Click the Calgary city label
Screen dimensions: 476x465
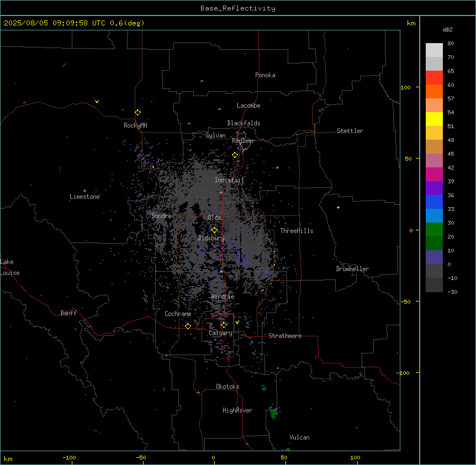click(220, 333)
